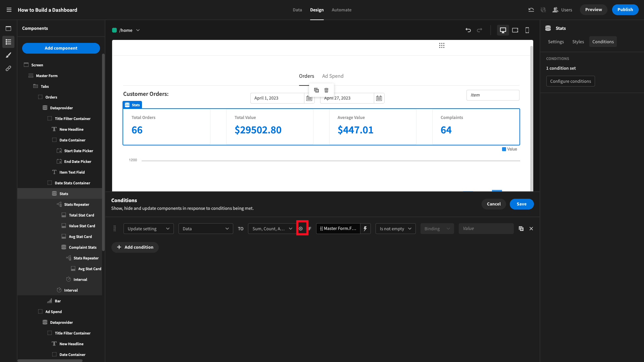
Task: Click the lightning binding icon
Action: (x=365, y=229)
